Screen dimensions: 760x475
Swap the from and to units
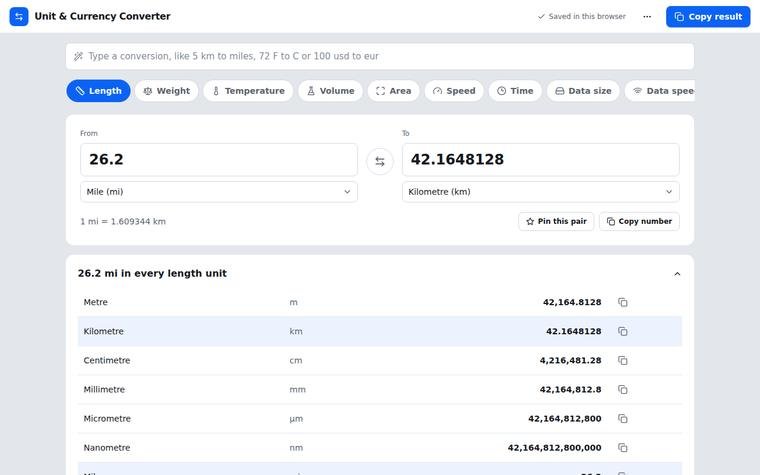(x=380, y=161)
